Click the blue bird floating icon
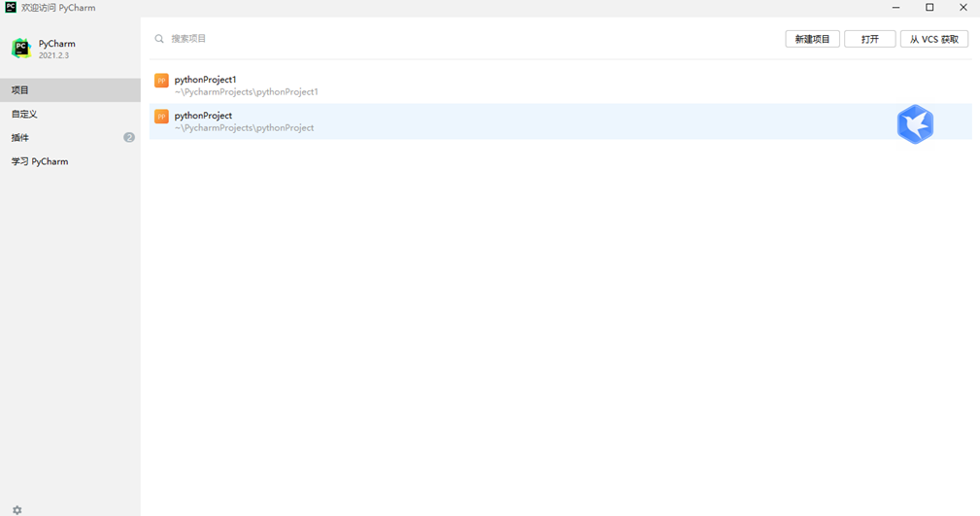Image resolution: width=980 pixels, height=516 pixels. (x=915, y=124)
